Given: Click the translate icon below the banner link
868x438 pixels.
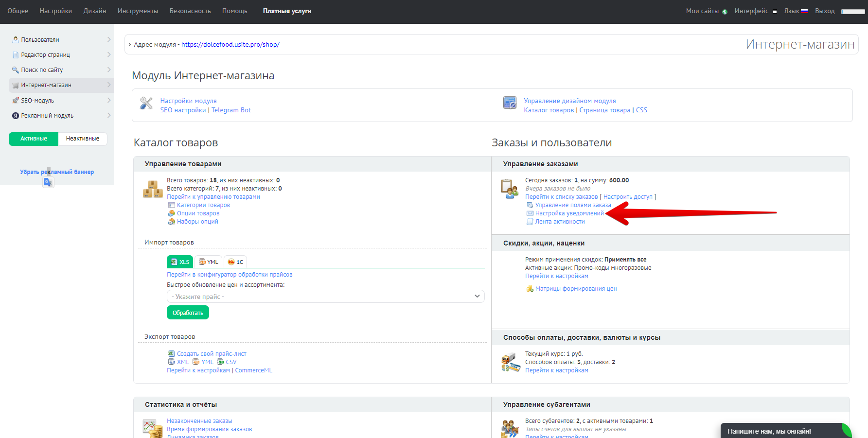Looking at the screenshot, I should pyautogui.click(x=48, y=182).
